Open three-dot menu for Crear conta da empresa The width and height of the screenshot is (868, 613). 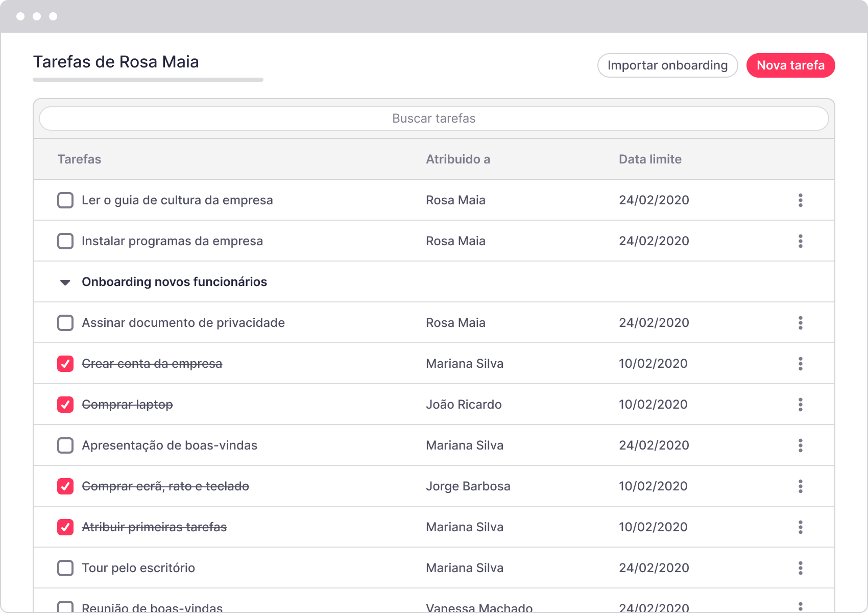(800, 364)
